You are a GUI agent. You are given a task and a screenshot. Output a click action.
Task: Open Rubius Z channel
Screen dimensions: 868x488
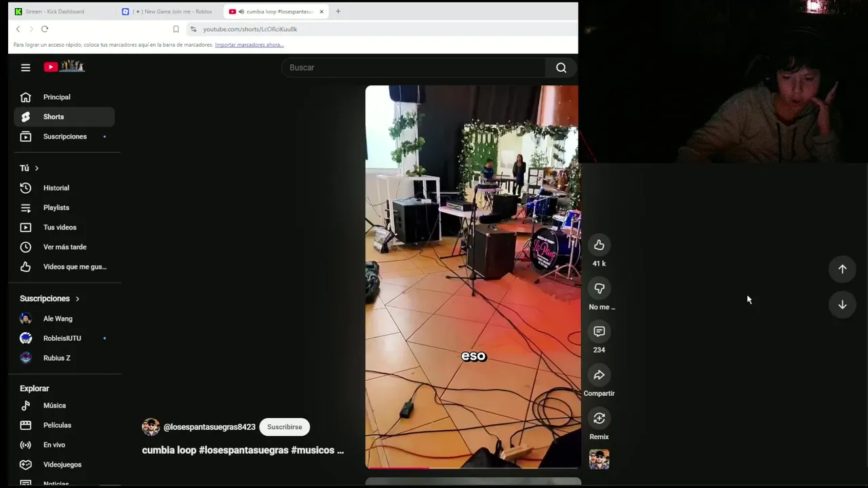click(64, 358)
